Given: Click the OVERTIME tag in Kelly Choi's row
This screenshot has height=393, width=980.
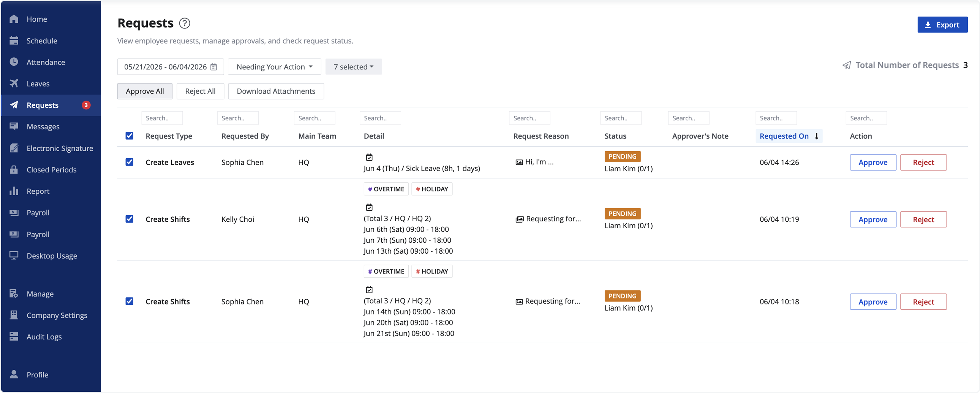Looking at the screenshot, I should pos(386,189).
